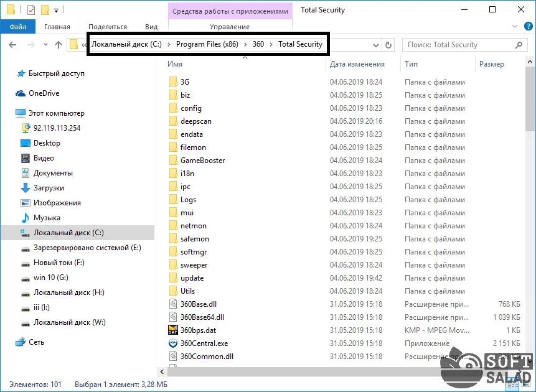
Task: Switch to the Вид ribbon tab
Action: tap(151, 27)
